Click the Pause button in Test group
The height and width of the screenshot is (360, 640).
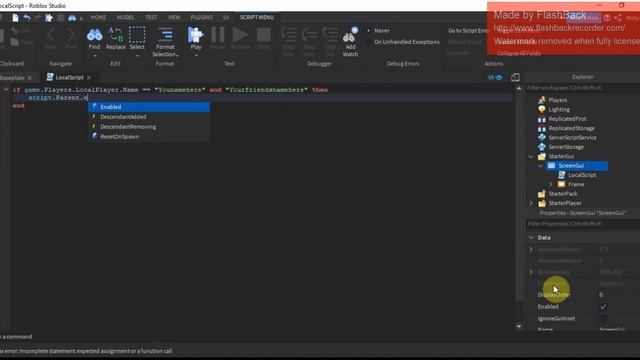(218, 35)
